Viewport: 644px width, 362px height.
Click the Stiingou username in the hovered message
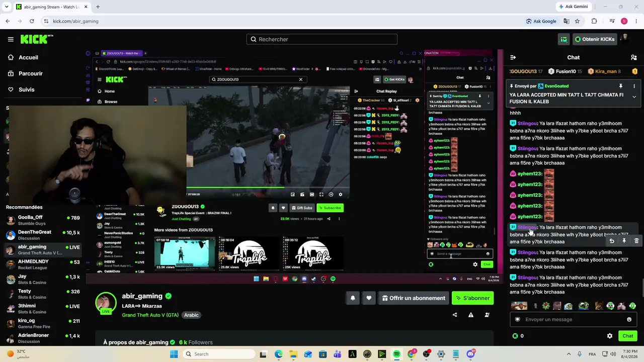(527, 227)
